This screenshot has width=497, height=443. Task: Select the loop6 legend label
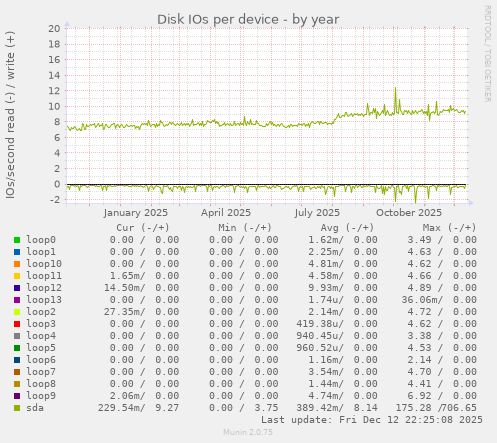pyautogui.click(x=41, y=360)
